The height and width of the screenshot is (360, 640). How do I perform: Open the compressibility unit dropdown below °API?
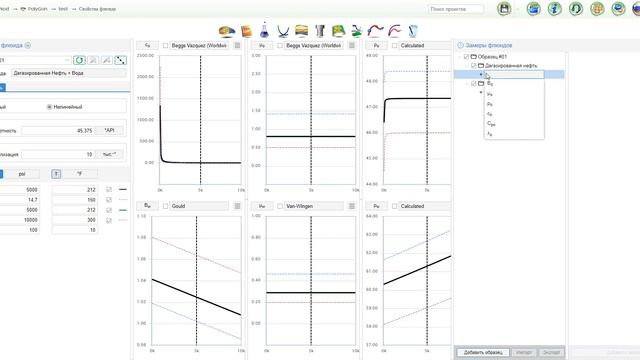tap(109, 154)
